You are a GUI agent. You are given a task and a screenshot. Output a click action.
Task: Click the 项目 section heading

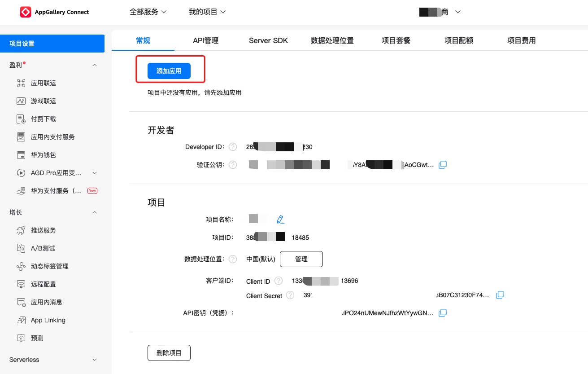coord(157,202)
